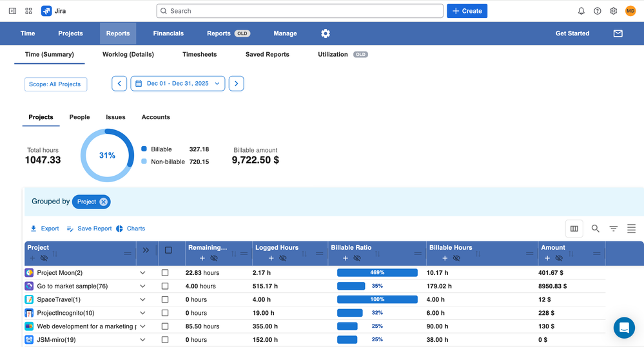Open the table filter icon

[x=614, y=229]
